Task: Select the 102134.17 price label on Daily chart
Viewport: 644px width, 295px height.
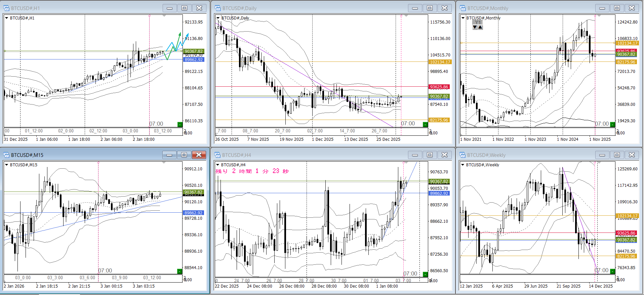Action: coord(440,62)
